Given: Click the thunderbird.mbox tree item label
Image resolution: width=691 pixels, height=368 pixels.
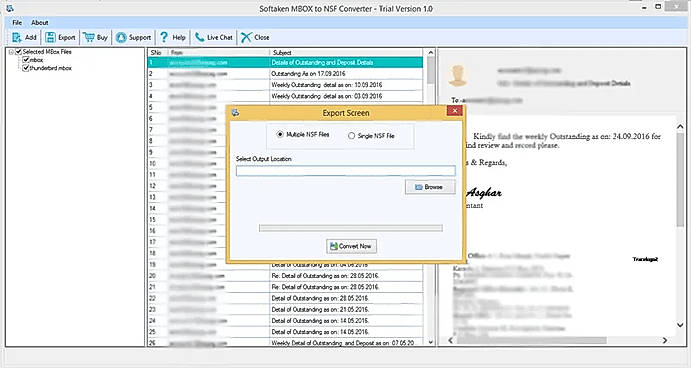Looking at the screenshot, I should [50, 68].
